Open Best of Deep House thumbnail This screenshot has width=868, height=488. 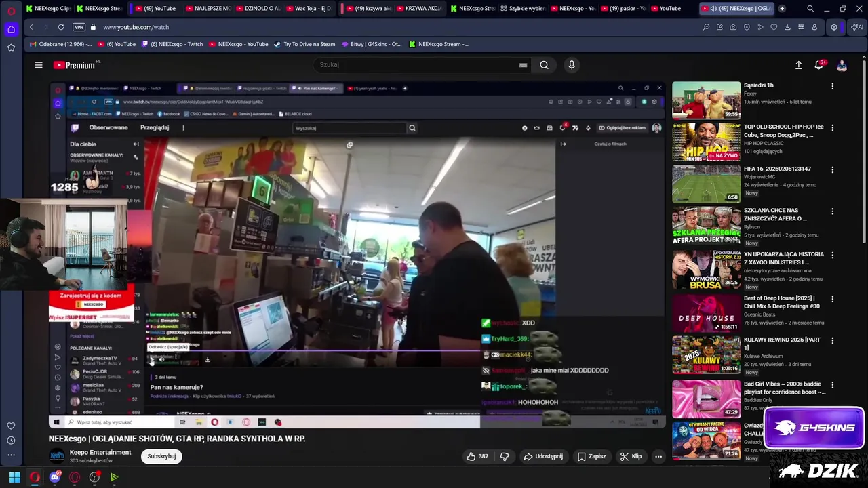707,313
